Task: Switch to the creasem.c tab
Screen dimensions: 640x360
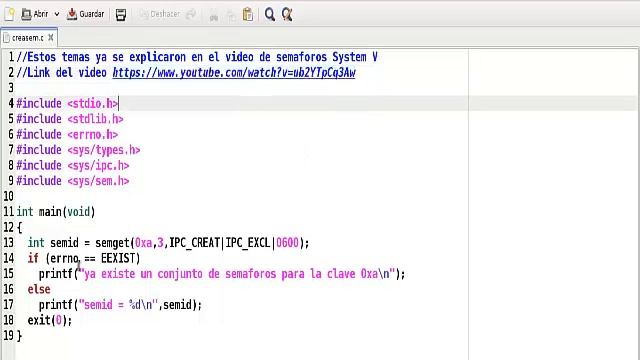Action: 27,38
